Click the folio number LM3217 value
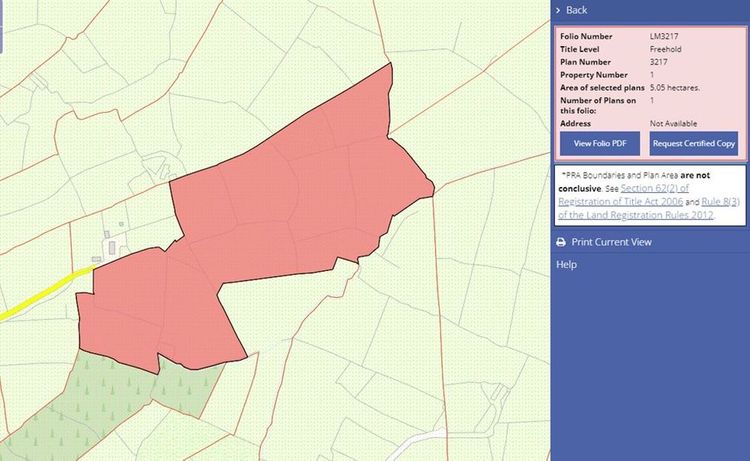750x461 pixels. coord(664,36)
